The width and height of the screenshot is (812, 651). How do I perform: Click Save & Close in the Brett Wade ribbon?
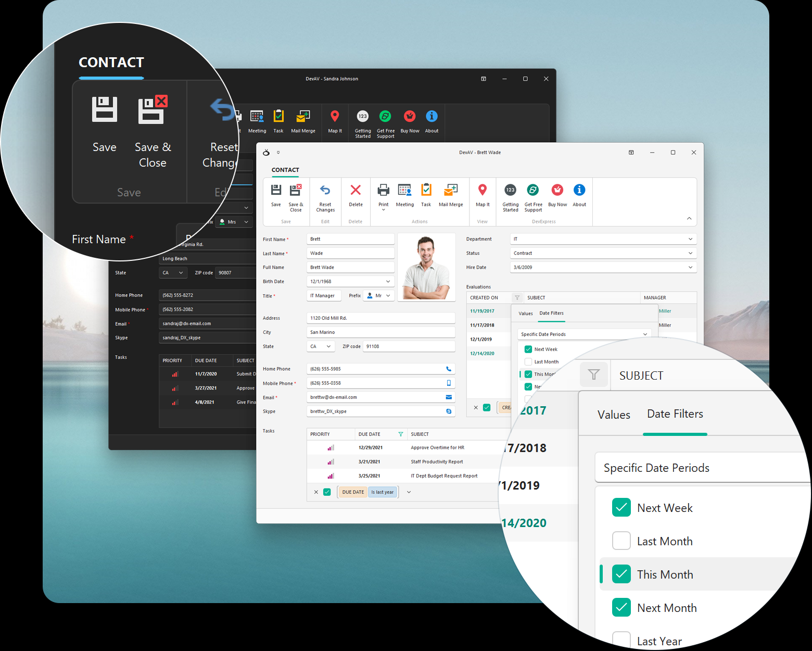296,198
